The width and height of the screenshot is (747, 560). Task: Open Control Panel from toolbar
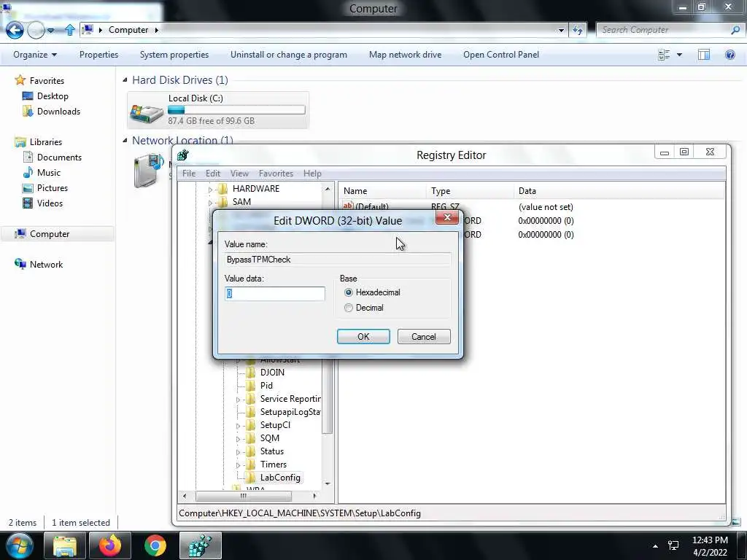point(501,55)
